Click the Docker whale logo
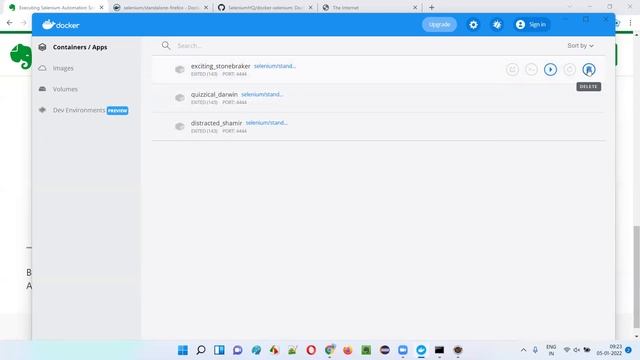The width and height of the screenshot is (640, 360). [61, 24]
